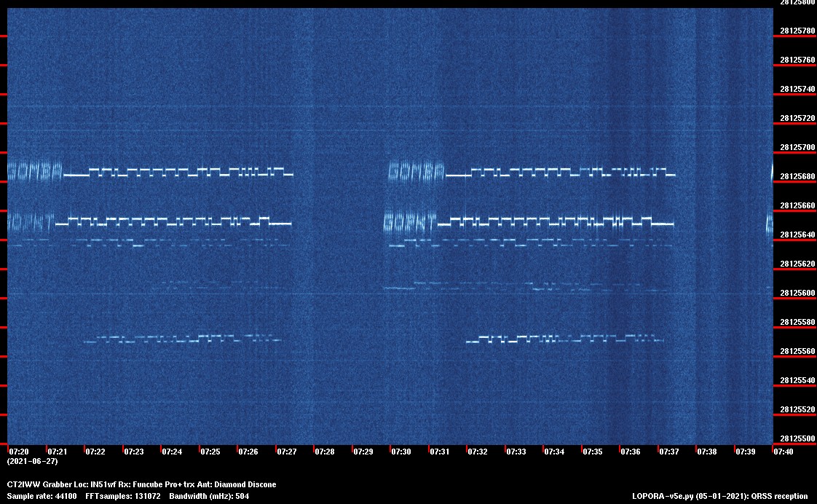
Task: Click frequency label 28125700
Action: (x=797, y=148)
